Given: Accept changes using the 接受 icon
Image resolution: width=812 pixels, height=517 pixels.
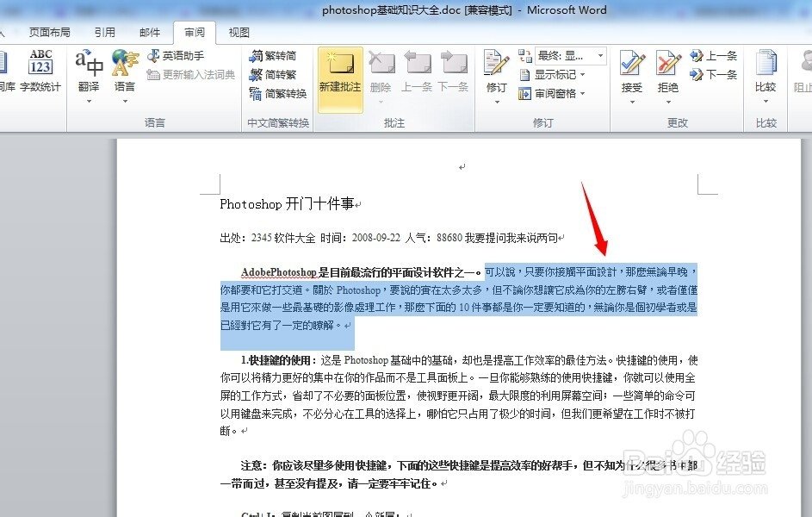Looking at the screenshot, I should 632,69.
